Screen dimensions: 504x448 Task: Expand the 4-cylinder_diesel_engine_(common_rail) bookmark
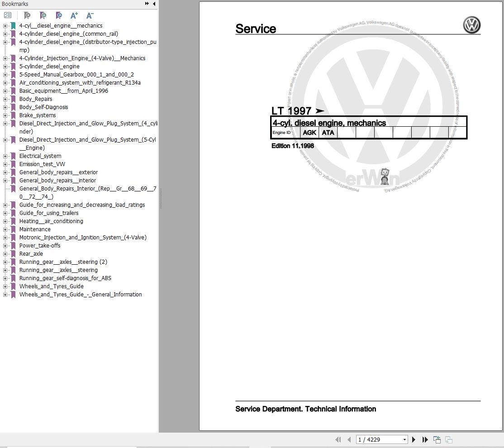[5, 34]
